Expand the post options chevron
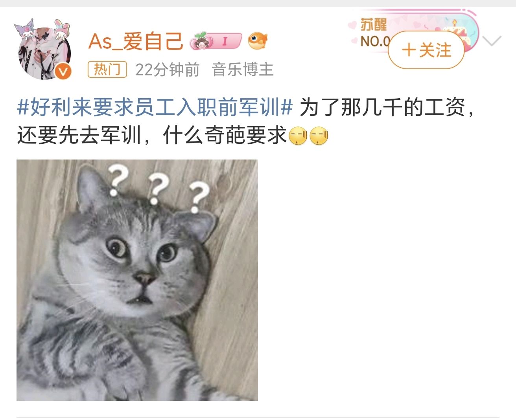516x420 pixels. point(492,41)
